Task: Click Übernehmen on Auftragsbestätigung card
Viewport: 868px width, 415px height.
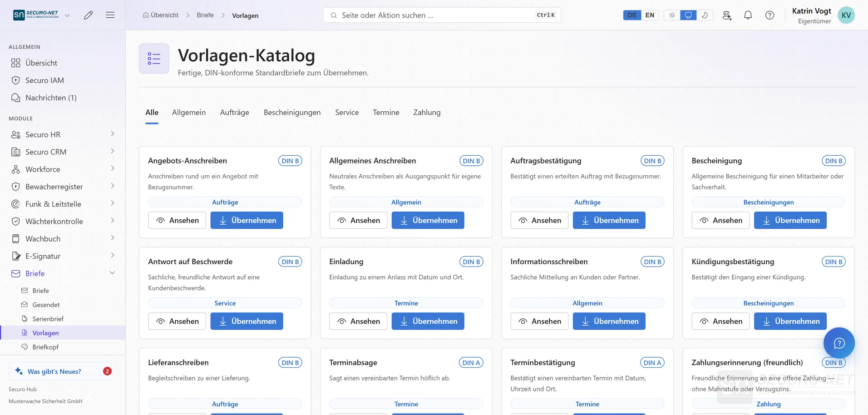Action: tap(609, 220)
